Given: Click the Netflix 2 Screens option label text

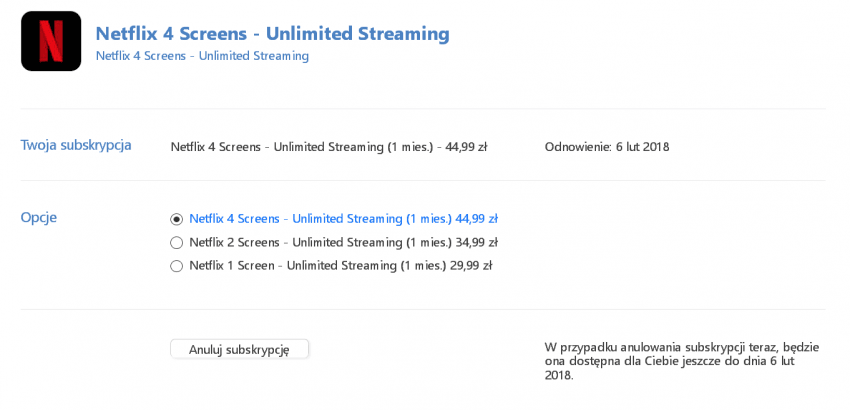Looking at the screenshot, I should click(343, 242).
